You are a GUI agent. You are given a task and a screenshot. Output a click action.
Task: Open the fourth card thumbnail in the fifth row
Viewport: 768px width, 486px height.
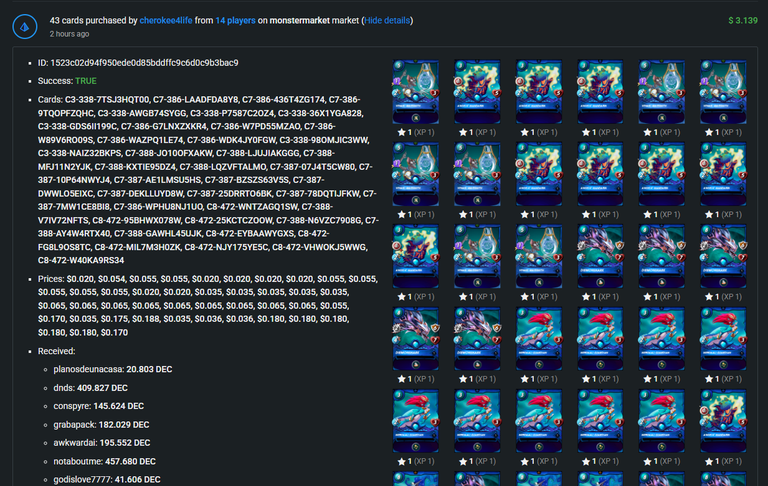tap(600, 421)
